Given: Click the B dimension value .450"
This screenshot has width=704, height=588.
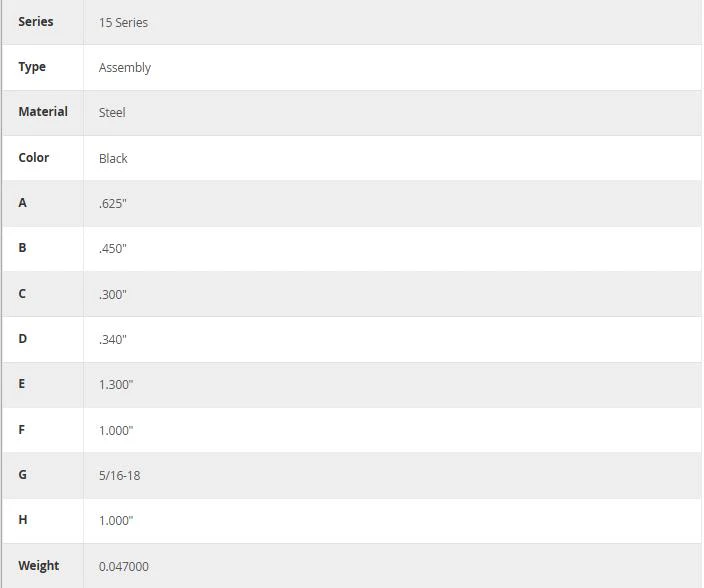Looking at the screenshot, I should 113,249.
